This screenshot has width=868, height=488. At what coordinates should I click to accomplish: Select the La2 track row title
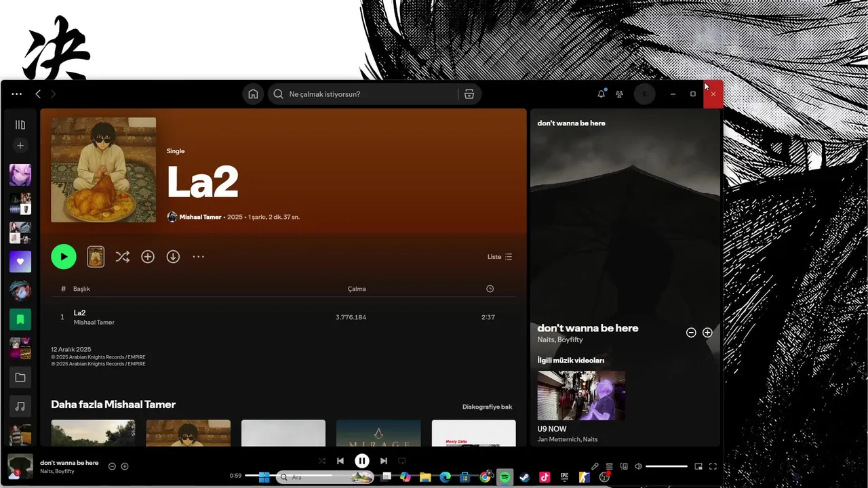pos(79,313)
